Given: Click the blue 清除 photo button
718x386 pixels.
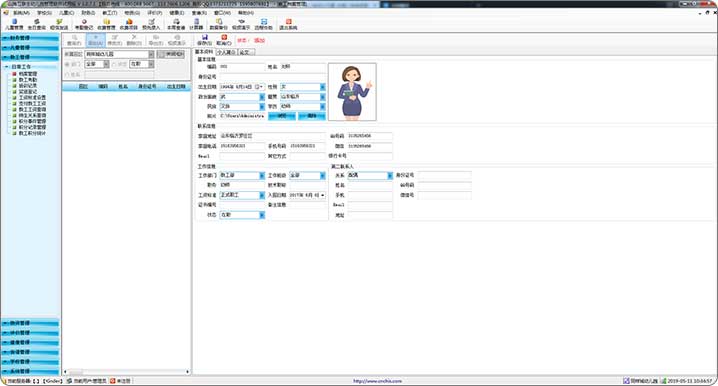Looking at the screenshot, I should [312, 116].
